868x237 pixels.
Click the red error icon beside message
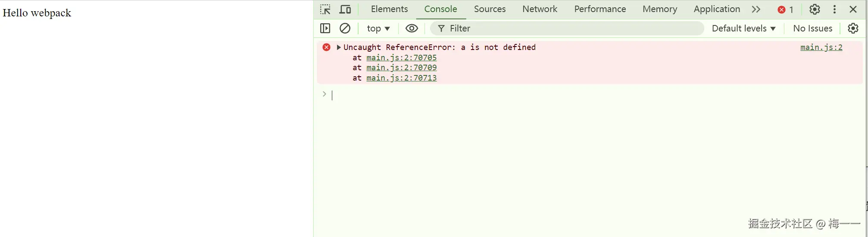click(x=327, y=47)
